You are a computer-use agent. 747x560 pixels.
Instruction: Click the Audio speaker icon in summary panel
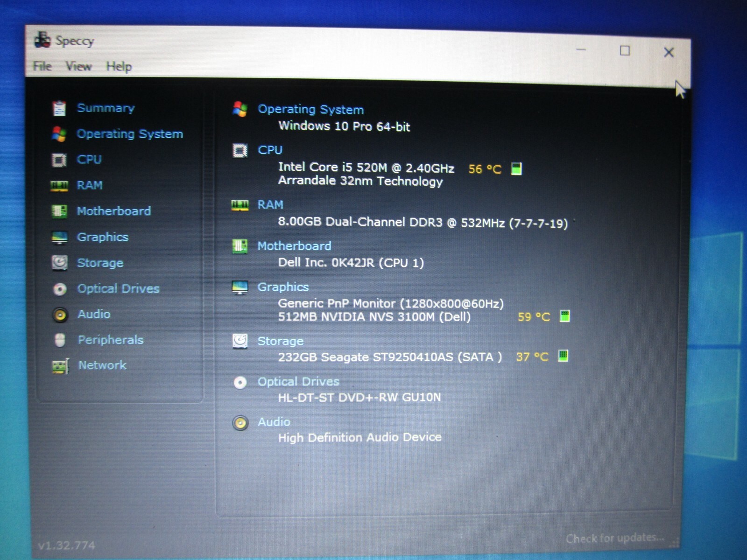point(240,423)
